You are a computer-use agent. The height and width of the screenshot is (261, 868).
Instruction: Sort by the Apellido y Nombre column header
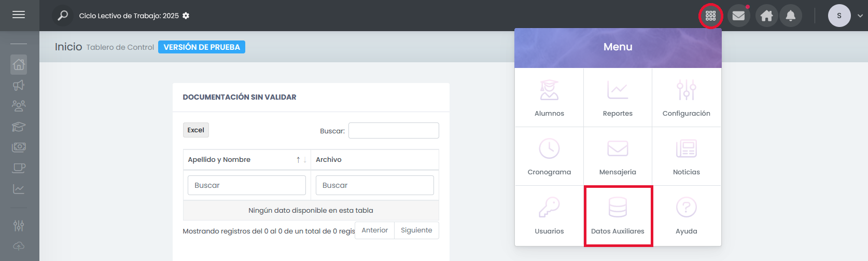(247, 160)
